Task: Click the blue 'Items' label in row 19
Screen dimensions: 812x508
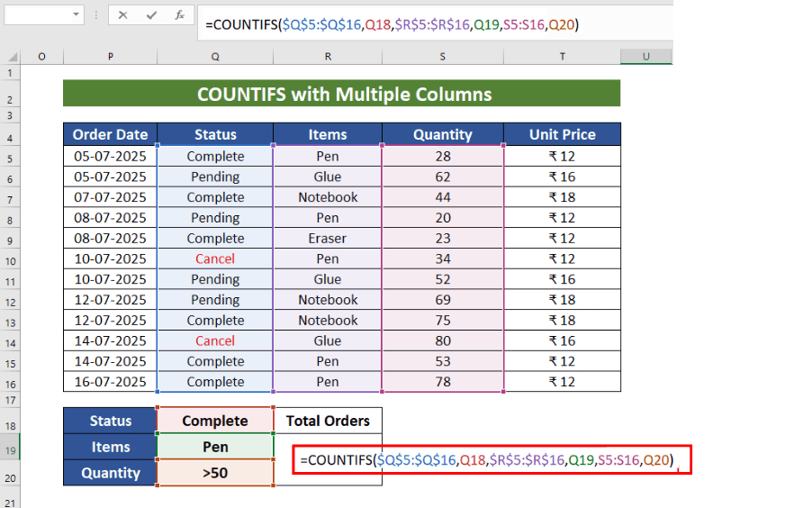Action: pos(110,447)
